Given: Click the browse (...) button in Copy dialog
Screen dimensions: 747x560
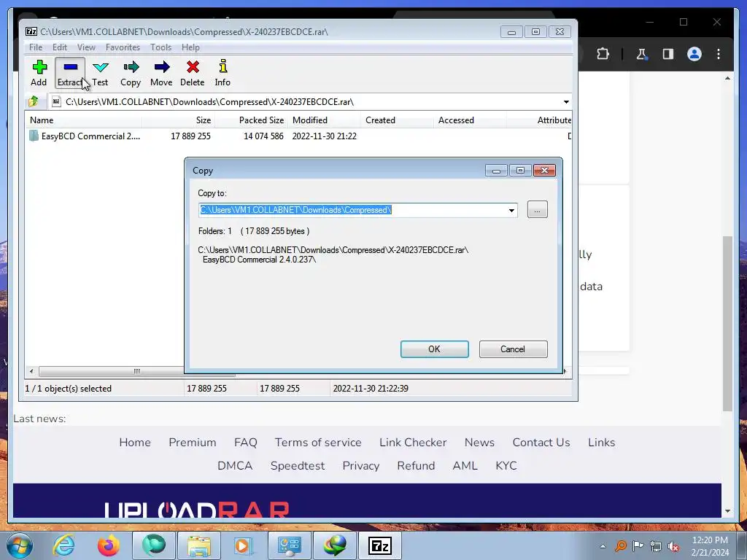Looking at the screenshot, I should coord(538,210).
